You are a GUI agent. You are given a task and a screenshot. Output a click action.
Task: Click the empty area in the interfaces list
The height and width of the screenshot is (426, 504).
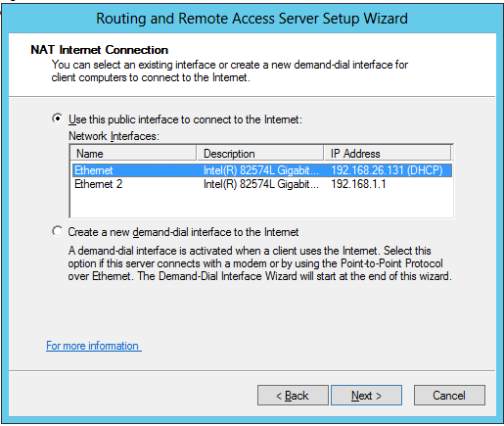(x=262, y=205)
